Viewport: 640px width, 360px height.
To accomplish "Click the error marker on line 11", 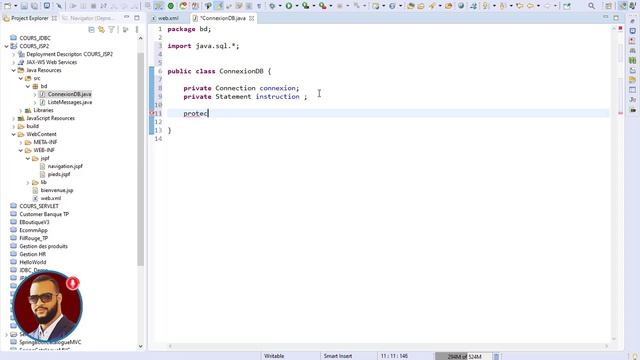I will point(152,113).
